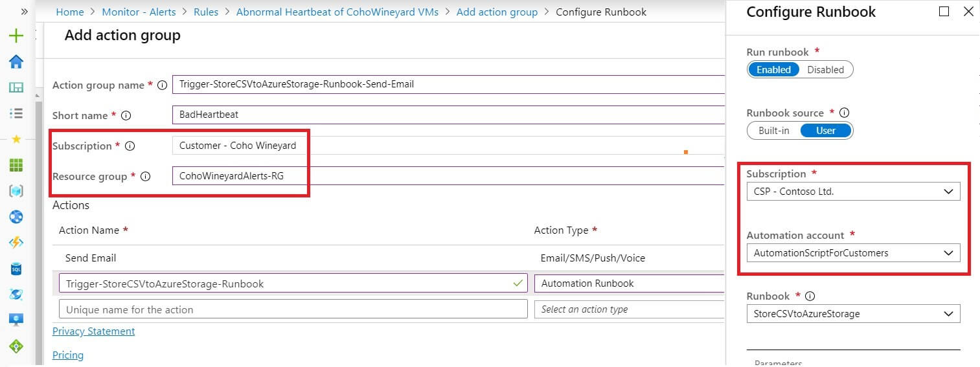Click info icon beside Resource group label
The width and height of the screenshot is (980, 367).
tap(145, 176)
